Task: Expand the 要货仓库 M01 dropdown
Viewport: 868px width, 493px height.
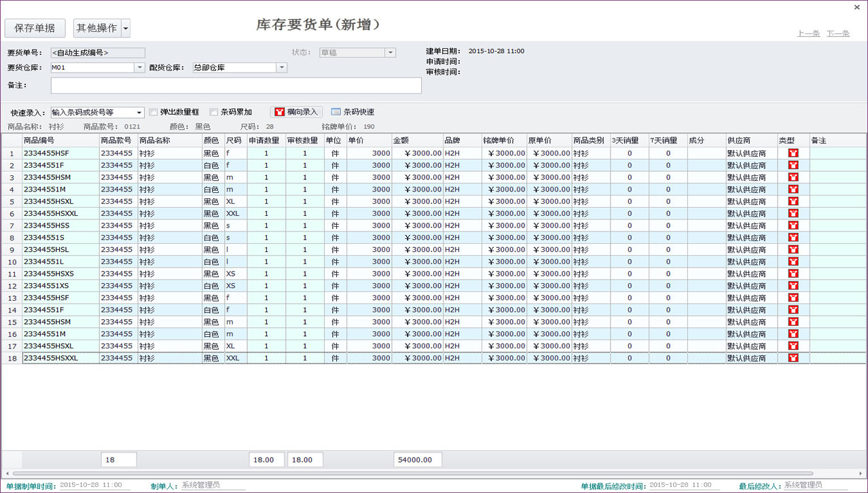Action: (x=139, y=68)
